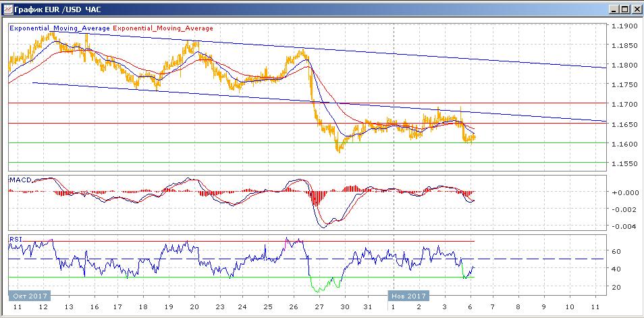Click the MACD indicator panel label

pyautogui.click(x=20, y=180)
